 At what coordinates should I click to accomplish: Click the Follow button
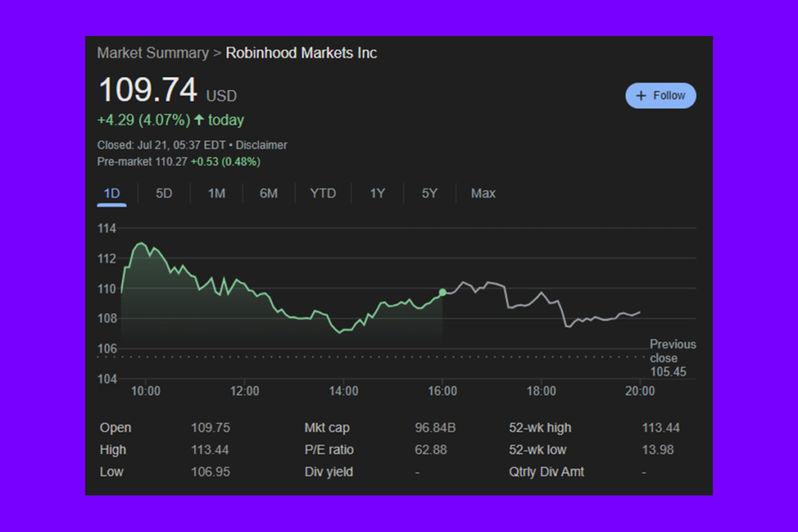pos(660,96)
